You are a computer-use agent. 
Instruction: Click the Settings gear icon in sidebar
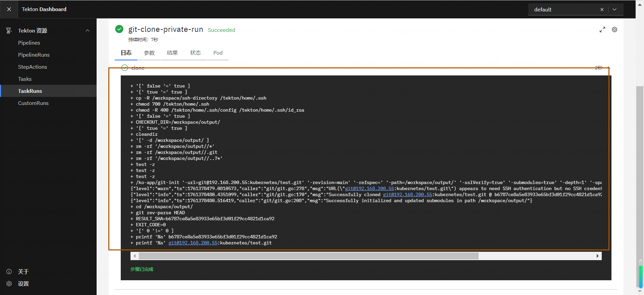tap(9, 284)
